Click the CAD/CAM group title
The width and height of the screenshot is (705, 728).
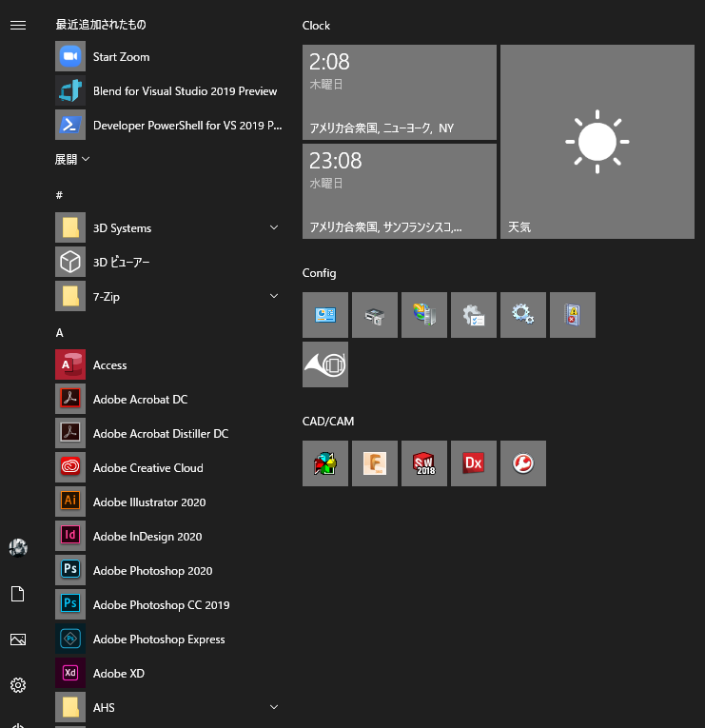[328, 422]
